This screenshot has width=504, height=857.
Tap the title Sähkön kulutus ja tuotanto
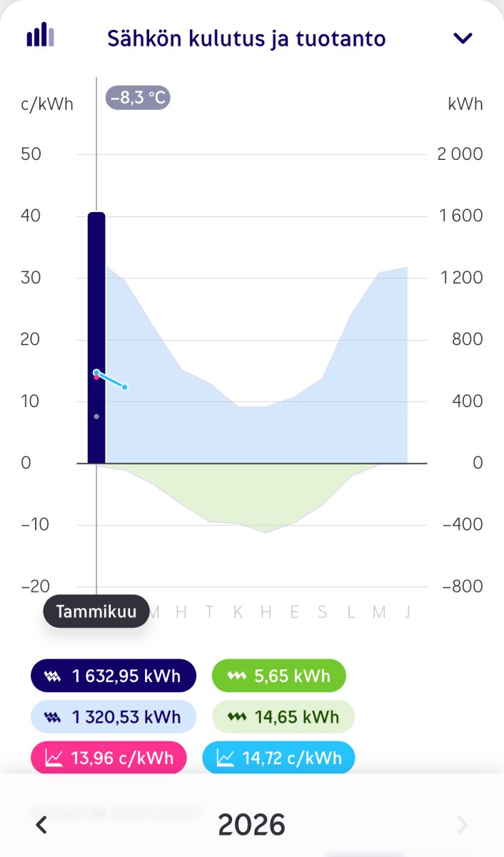pos(246,39)
